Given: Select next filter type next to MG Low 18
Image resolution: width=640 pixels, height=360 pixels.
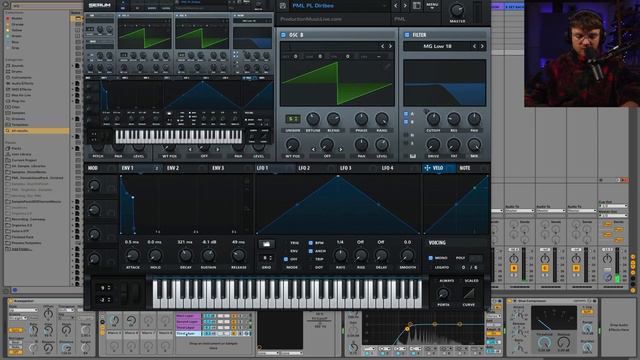Looking at the screenshot, I should pos(482,46).
